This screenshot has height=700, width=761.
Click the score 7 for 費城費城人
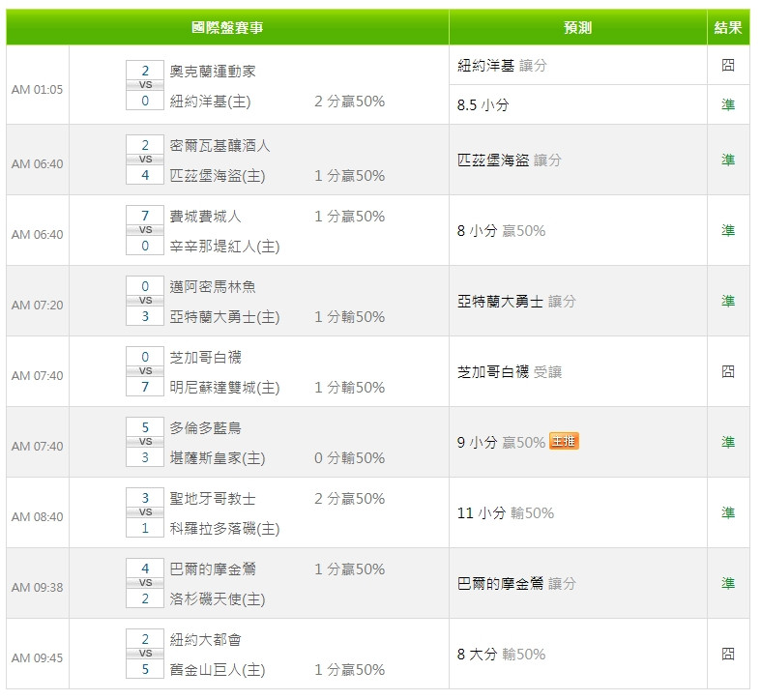tap(145, 216)
